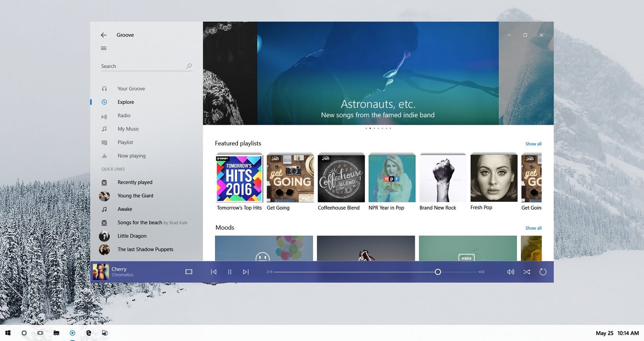Viewport: 644px width, 341px height.
Task: Go to My Music
Action: pos(128,129)
